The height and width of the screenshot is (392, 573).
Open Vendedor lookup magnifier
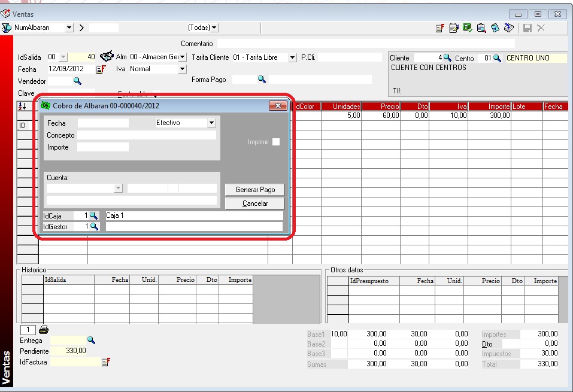(77, 81)
